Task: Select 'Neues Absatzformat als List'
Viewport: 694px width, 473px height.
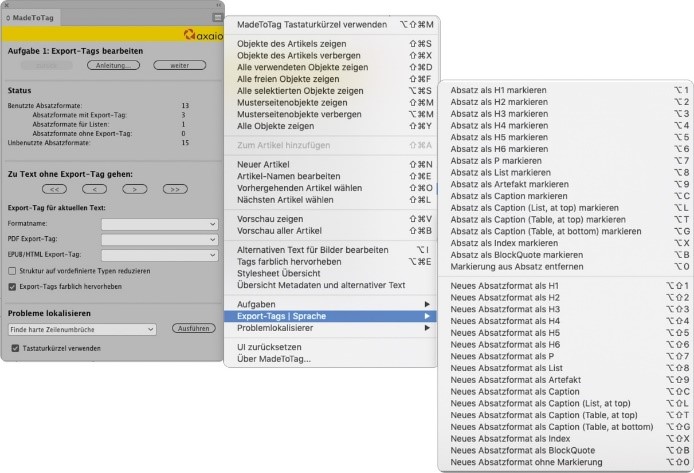Action: click(566, 368)
